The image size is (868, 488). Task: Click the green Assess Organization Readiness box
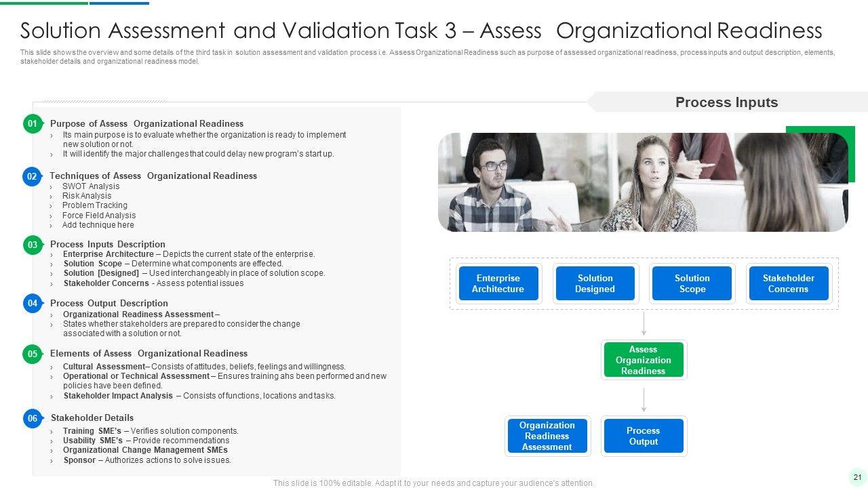tap(644, 360)
